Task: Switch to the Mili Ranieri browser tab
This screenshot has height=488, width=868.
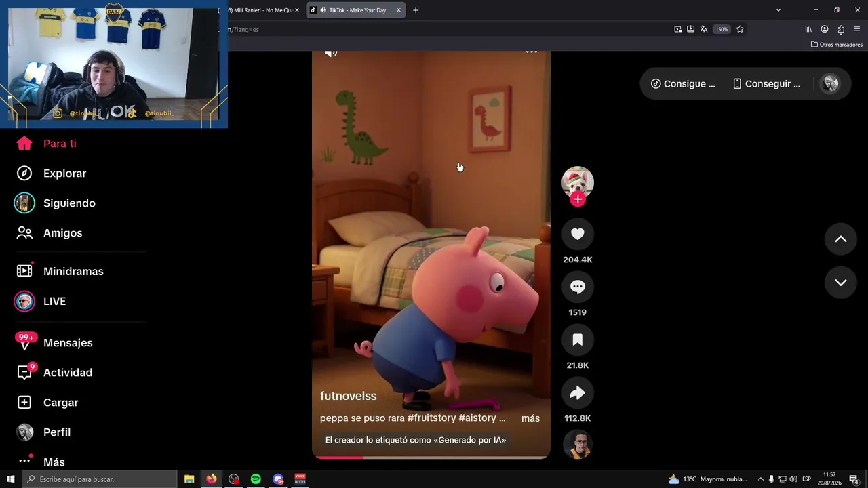Action: tap(260, 10)
